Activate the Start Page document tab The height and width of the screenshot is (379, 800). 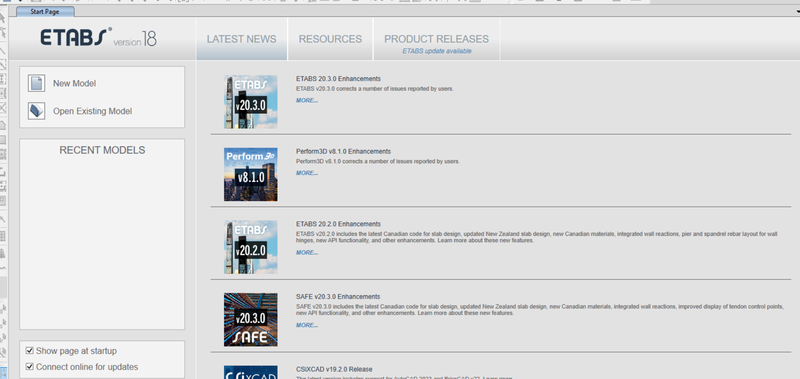coord(45,11)
